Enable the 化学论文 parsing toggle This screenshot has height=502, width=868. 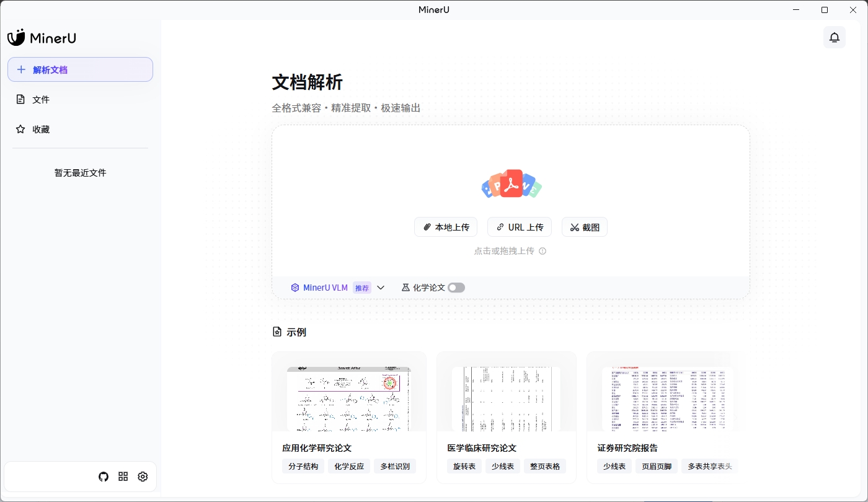(x=456, y=288)
